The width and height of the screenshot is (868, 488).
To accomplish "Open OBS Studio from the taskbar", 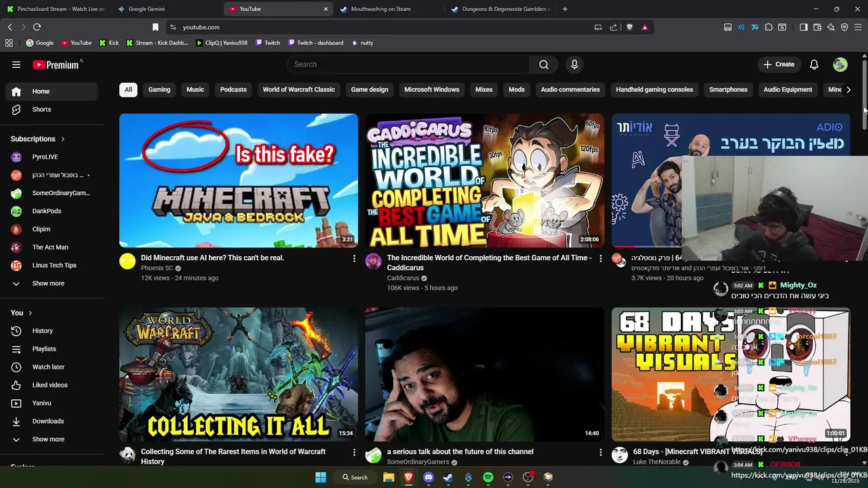I will tap(528, 477).
